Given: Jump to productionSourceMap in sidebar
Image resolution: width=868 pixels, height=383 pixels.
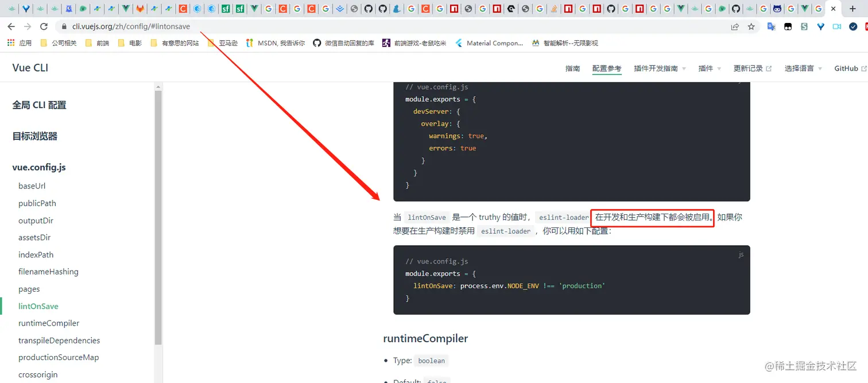Looking at the screenshot, I should (59, 357).
